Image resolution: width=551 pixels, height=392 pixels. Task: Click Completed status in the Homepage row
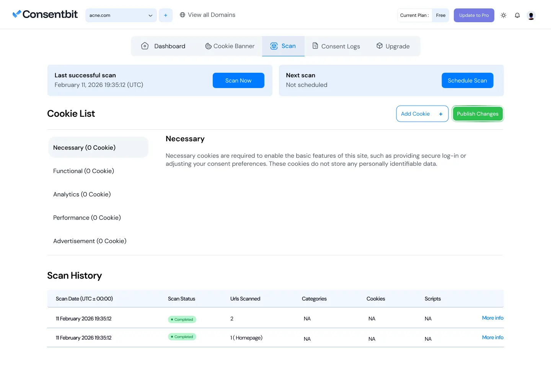[x=182, y=337]
